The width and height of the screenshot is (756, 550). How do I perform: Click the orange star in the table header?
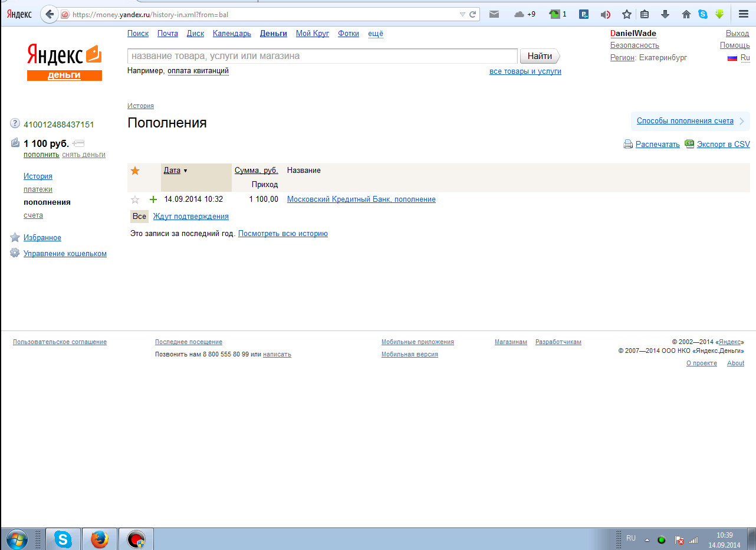tap(135, 171)
